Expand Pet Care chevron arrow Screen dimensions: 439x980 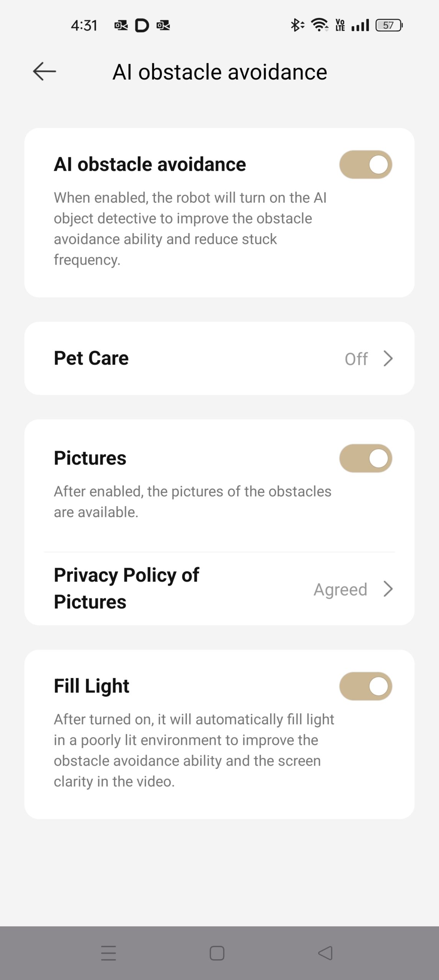click(388, 359)
